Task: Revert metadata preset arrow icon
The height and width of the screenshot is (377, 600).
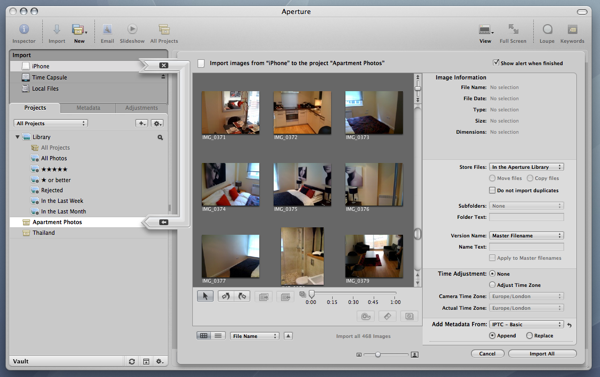Action: pyautogui.click(x=569, y=325)
